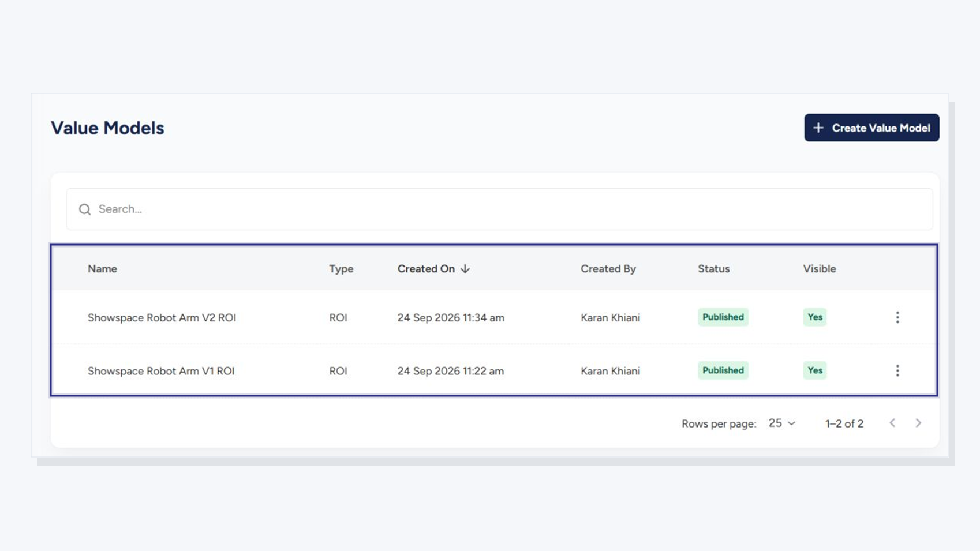Screen dimensions: 980x551
Task: Click Create Value Model button
Action: (x=871, y=128)
